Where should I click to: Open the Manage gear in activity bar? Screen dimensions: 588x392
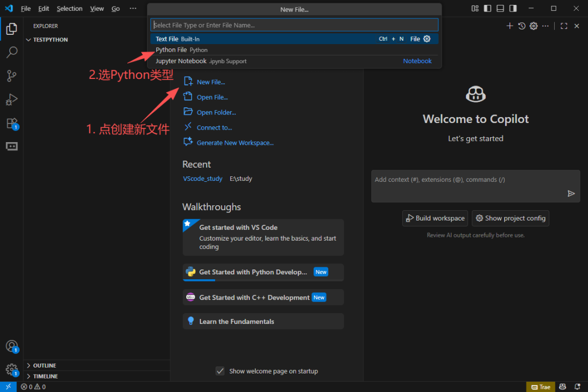(11, 370)
